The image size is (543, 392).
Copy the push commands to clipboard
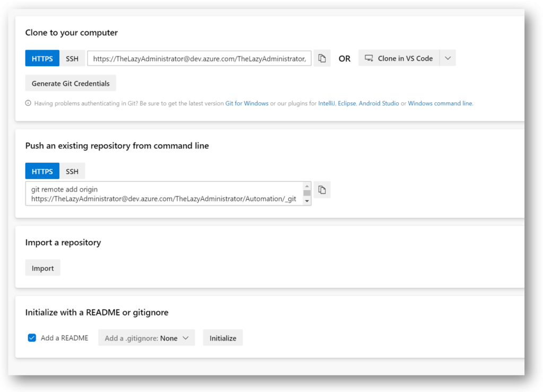pos(322,190)
